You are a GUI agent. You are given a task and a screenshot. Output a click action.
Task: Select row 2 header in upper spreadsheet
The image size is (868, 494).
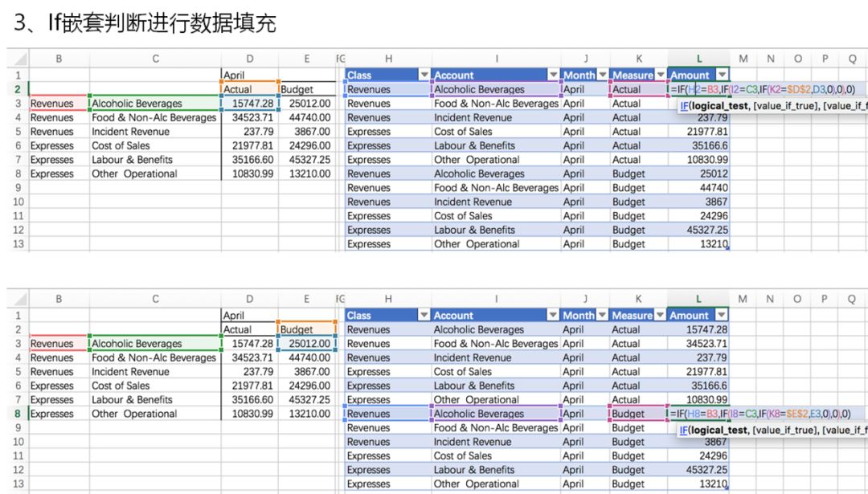click(18, 89)
